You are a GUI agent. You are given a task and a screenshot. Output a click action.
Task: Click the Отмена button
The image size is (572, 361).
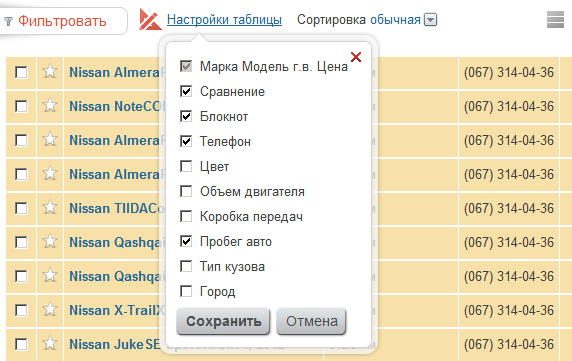(311, 321)
